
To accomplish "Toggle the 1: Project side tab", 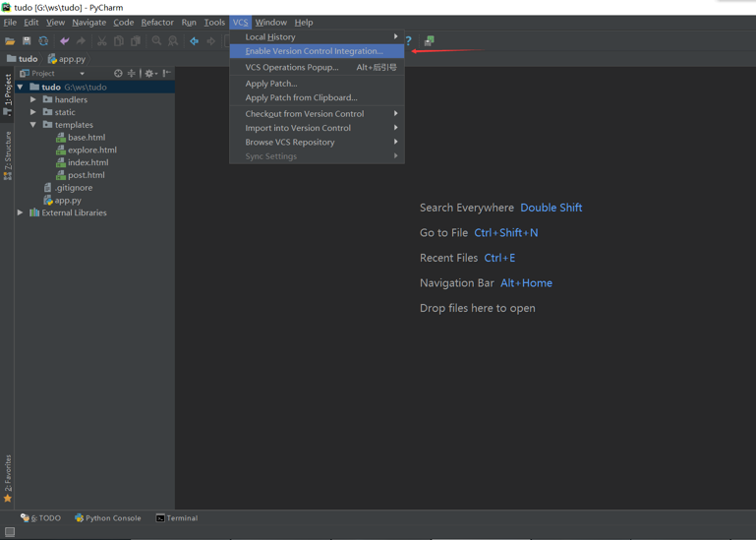I will click(x=7, y=94).
